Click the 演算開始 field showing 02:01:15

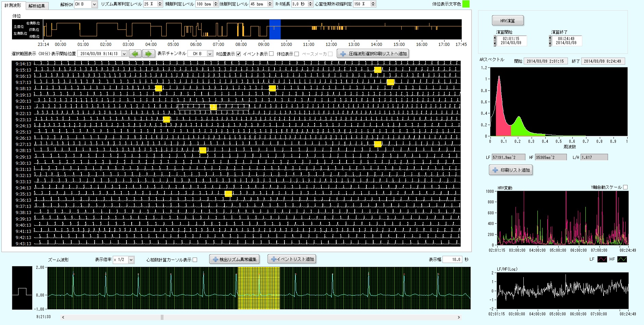pos(511,41)
